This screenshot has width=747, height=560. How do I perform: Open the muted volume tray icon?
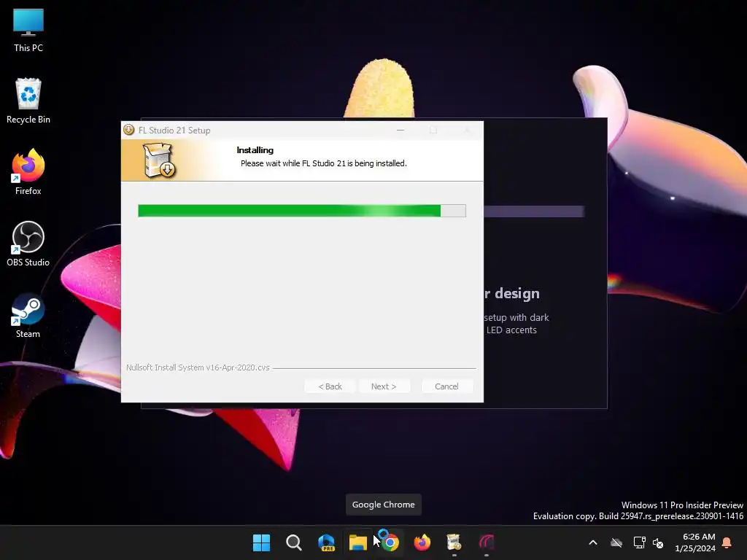pos(658,542)
